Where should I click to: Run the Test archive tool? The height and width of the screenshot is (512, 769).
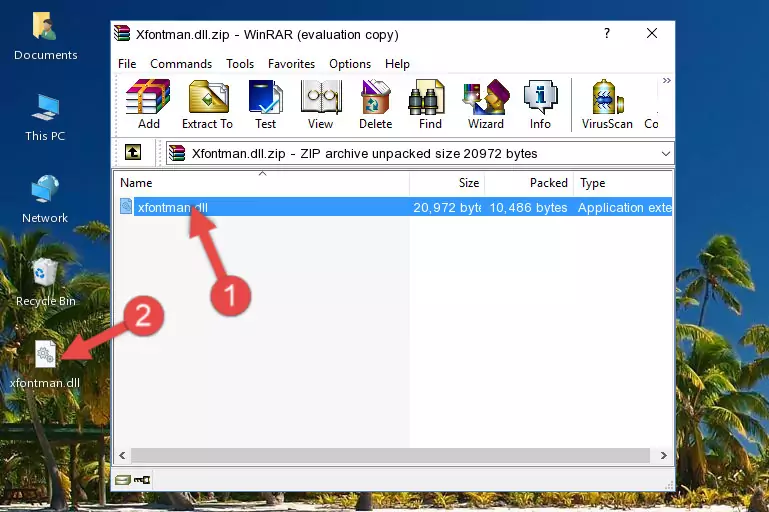tap(265, 104)
